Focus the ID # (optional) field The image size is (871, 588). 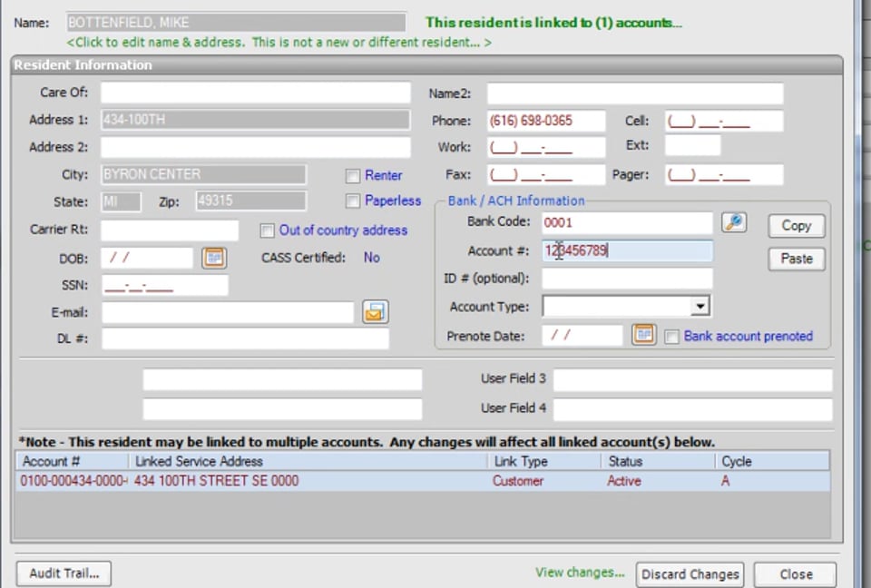tap(627, 279)
